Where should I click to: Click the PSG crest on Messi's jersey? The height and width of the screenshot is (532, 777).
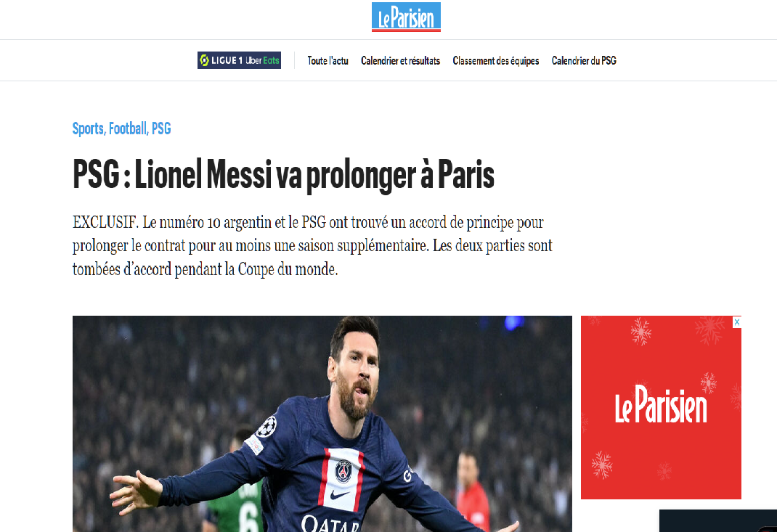pos(343,471)
